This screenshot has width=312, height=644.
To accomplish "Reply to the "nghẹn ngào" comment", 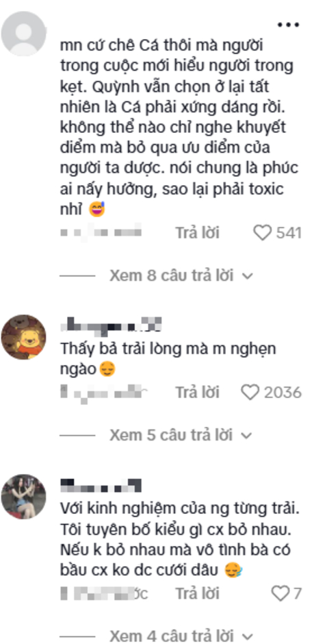I will pyautogui.click(x=198, y=393).
